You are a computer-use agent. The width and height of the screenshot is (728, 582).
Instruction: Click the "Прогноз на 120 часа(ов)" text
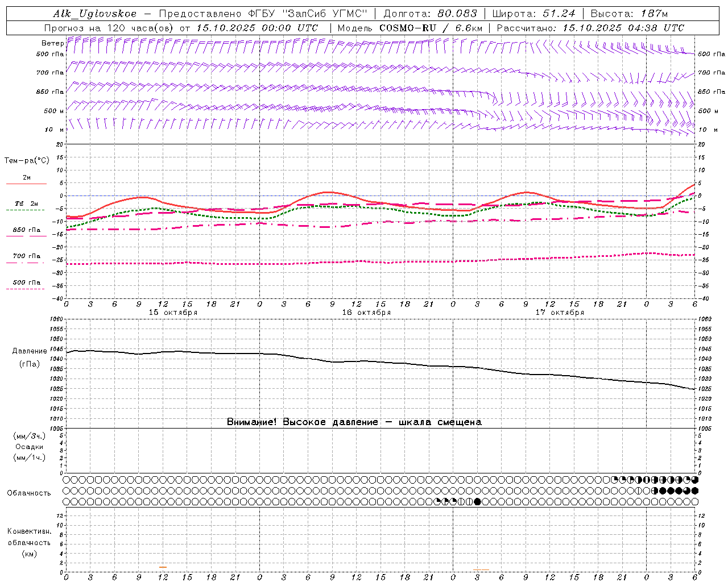point(109,28)
